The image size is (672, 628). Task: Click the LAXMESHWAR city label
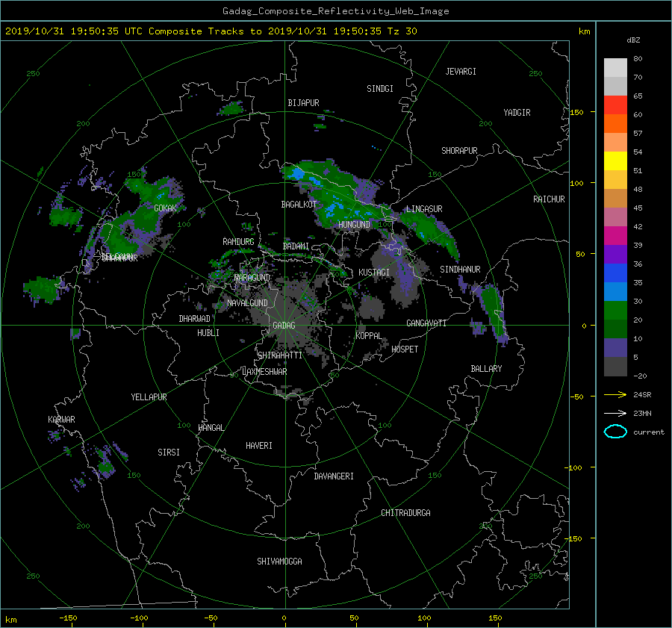tap(264, 372)
